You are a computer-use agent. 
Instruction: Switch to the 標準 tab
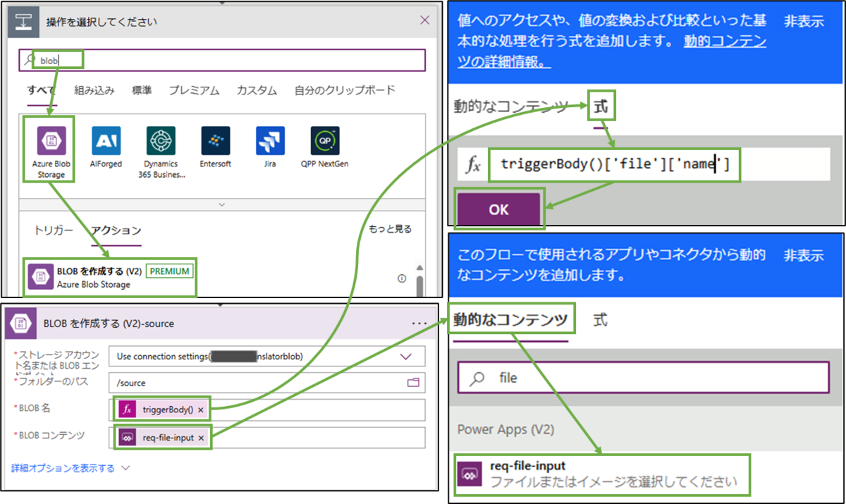(x=142, y=90)
